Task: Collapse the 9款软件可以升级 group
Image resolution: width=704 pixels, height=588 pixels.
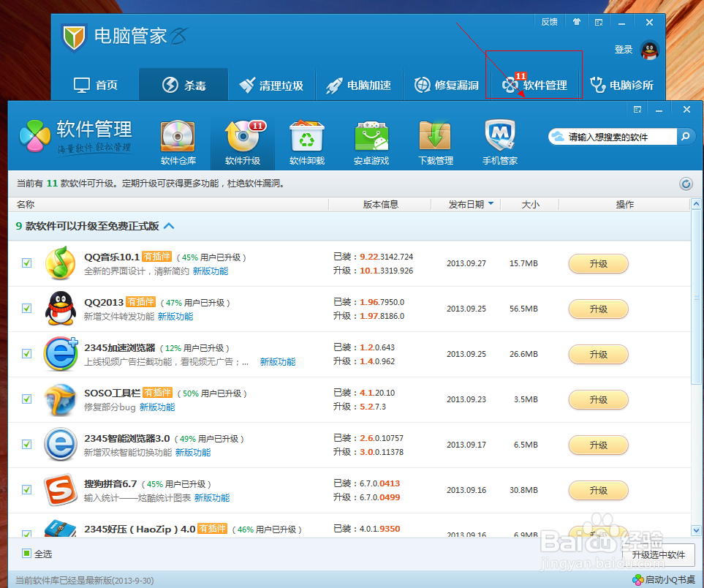Action: tap(169, 226)
